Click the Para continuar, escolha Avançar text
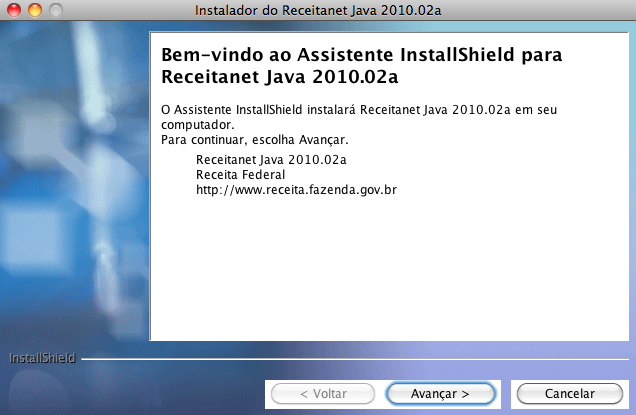This screenshot has height=415, width=636. click(x=255, y=140)
